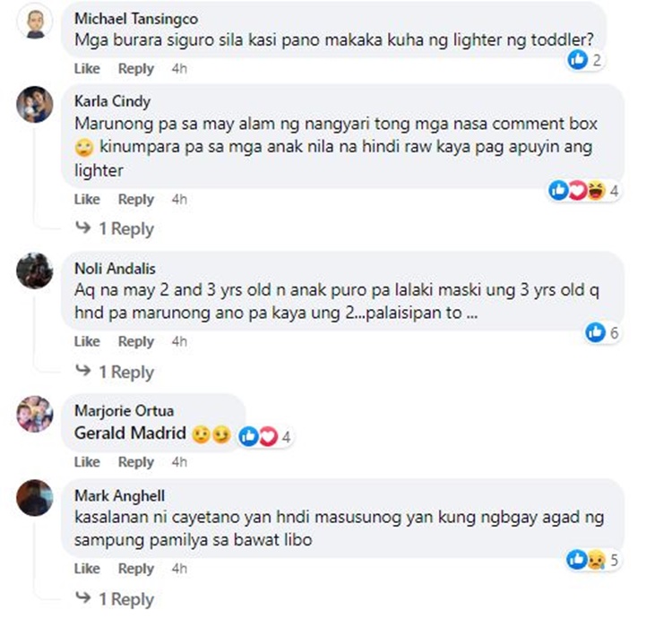Open reactions on Mark Anghell's comment

click(593, 561)
